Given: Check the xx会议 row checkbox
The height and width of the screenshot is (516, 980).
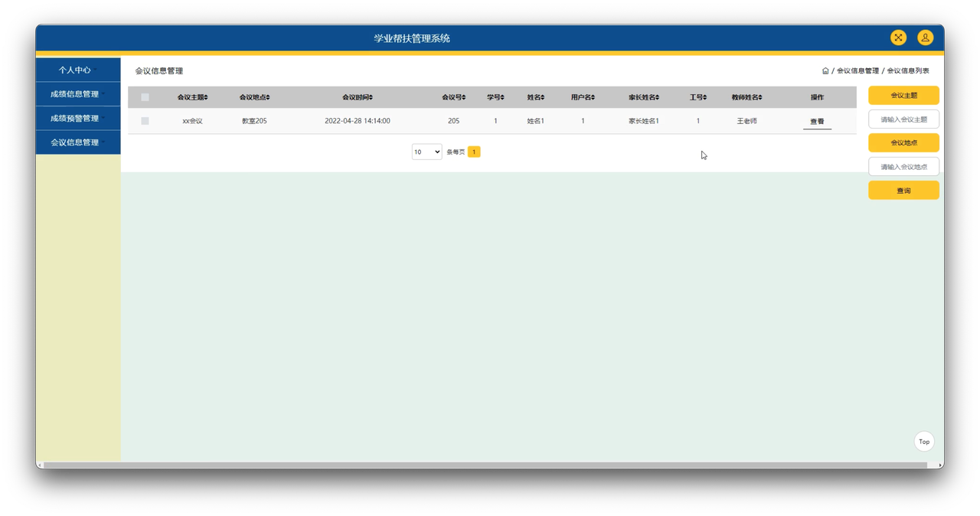Looking at the screenshot, I should point(145,121).
